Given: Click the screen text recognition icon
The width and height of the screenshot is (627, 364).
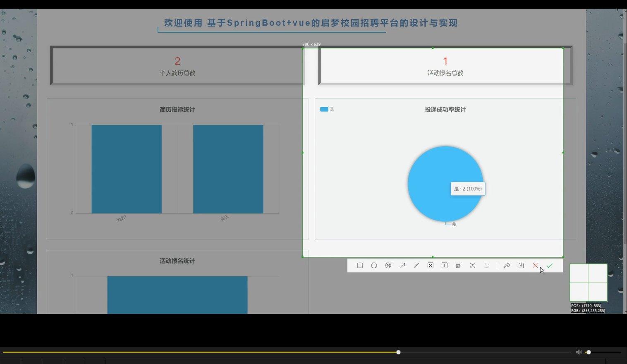Looking at the screenshot, I should pyautogui.click(x=473, y=266).
